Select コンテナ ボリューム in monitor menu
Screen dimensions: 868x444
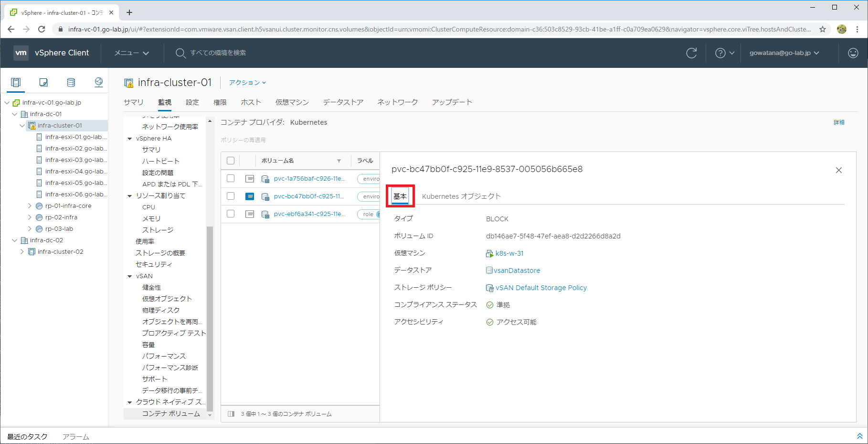(x=170, y=414)
